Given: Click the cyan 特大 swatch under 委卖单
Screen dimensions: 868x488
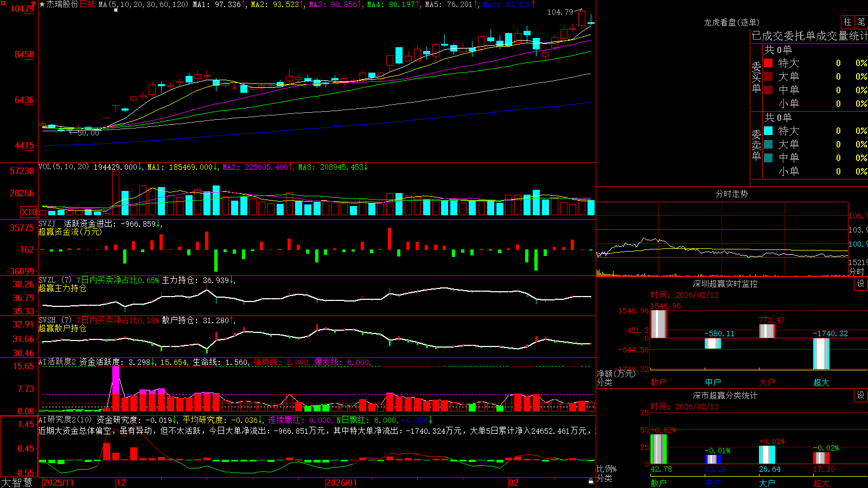Looking at the screenshot, I should [x=768, y=131].
